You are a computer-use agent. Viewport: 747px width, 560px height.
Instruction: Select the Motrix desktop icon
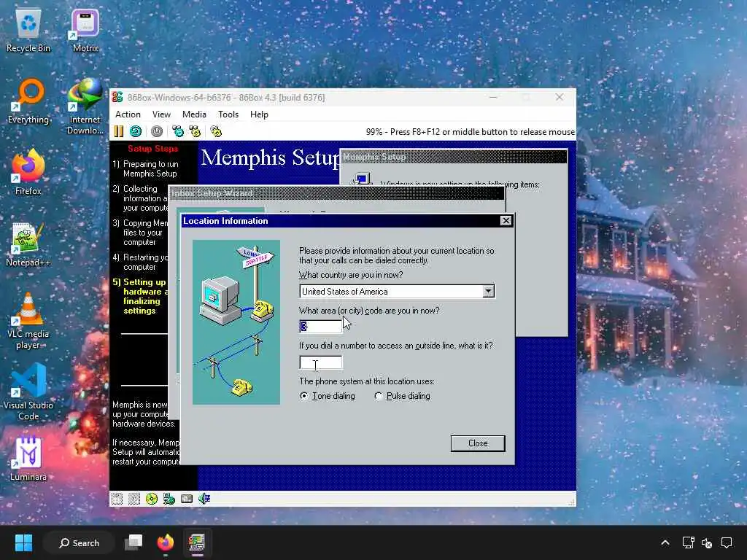[x=85, y=31]
